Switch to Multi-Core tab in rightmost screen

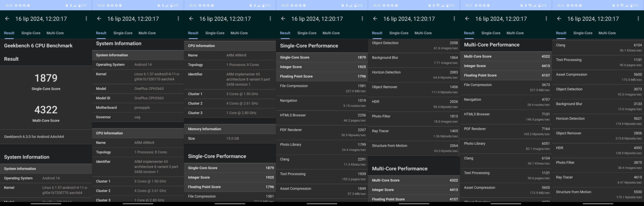pyautogui.click(x=607, y=33)
